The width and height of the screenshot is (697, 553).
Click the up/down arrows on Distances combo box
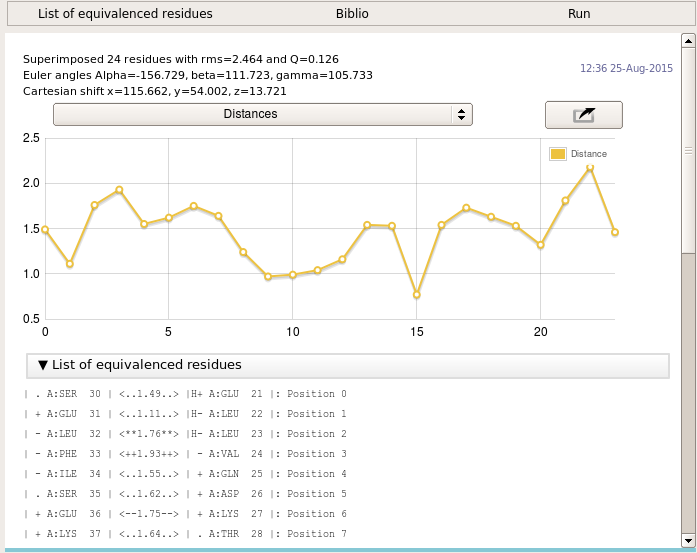461,114
